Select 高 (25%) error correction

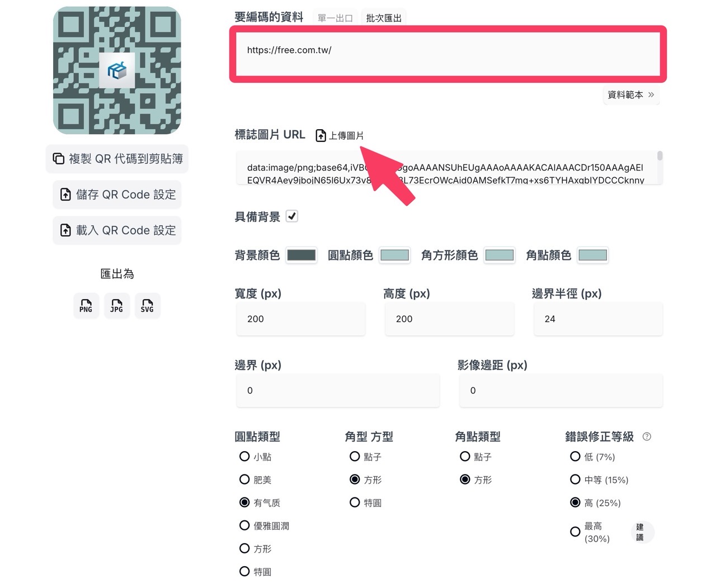(x=575, y=502)
